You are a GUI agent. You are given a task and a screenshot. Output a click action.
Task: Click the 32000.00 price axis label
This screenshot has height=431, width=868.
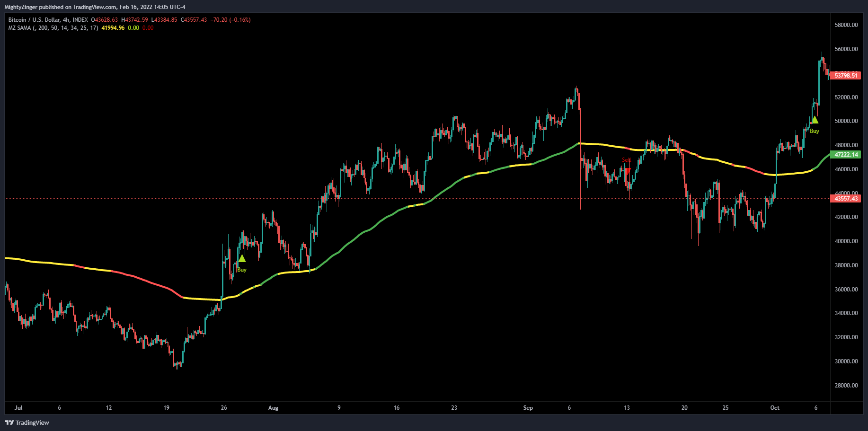coord(846,337)
